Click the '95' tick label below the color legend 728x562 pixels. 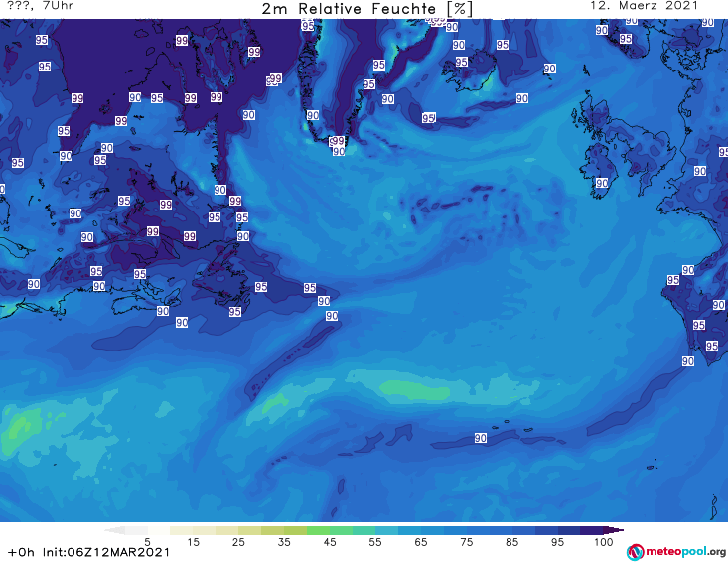[x=557, y=542]
